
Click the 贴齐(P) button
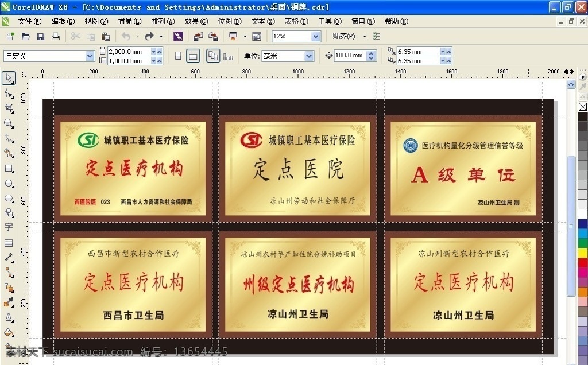(x=344, y=36)
